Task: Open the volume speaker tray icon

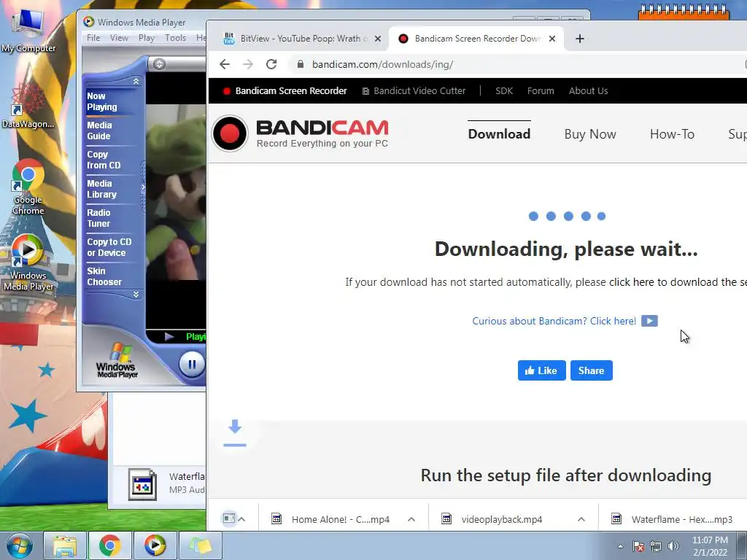Action: tap(673, 546)
